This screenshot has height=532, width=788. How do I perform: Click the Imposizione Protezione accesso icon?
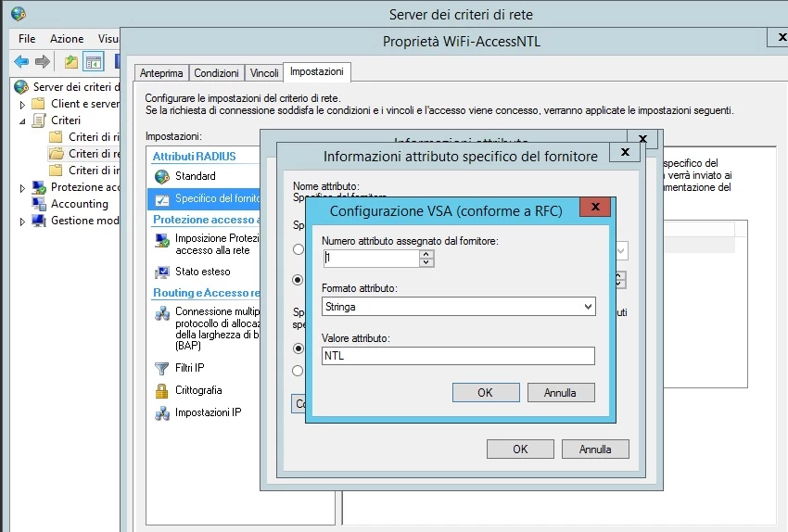tap(162, 241)
